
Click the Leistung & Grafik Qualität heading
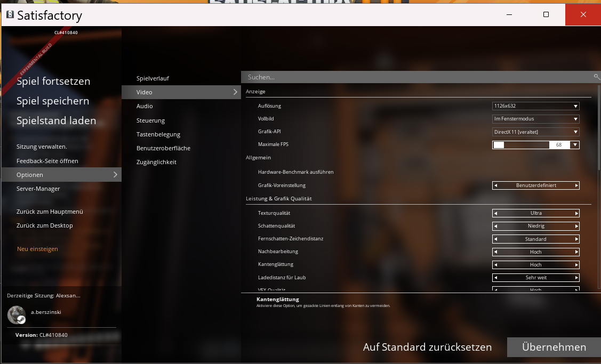point(279,198)
